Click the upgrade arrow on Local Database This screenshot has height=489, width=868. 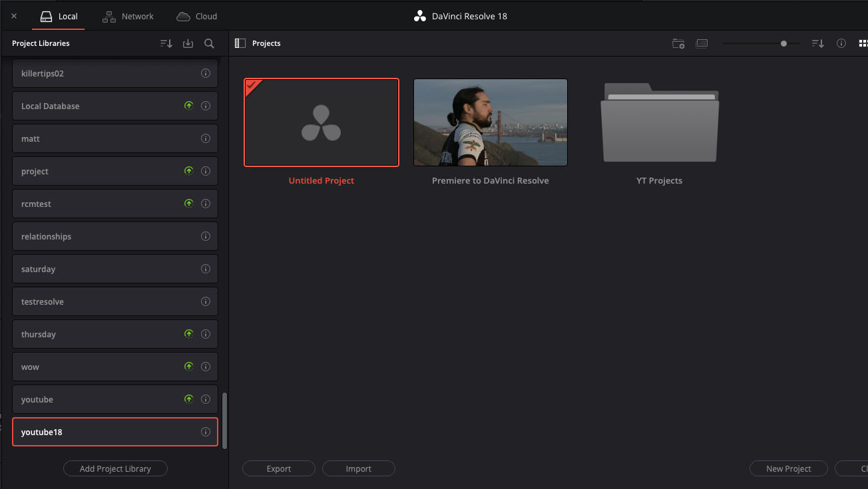pyautogui.click(x=189, y=106)
